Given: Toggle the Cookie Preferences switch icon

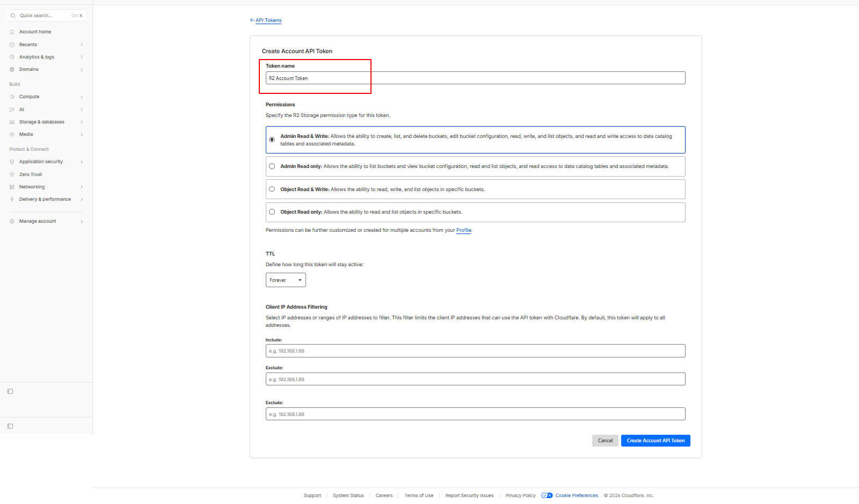Looking at the screenshot, I should 547,495.
